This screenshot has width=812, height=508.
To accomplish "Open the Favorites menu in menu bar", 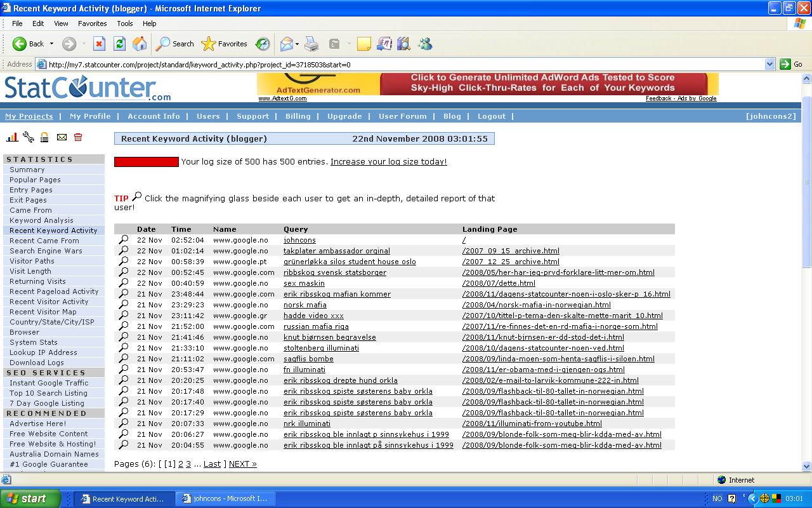I will tap(93, 23).
